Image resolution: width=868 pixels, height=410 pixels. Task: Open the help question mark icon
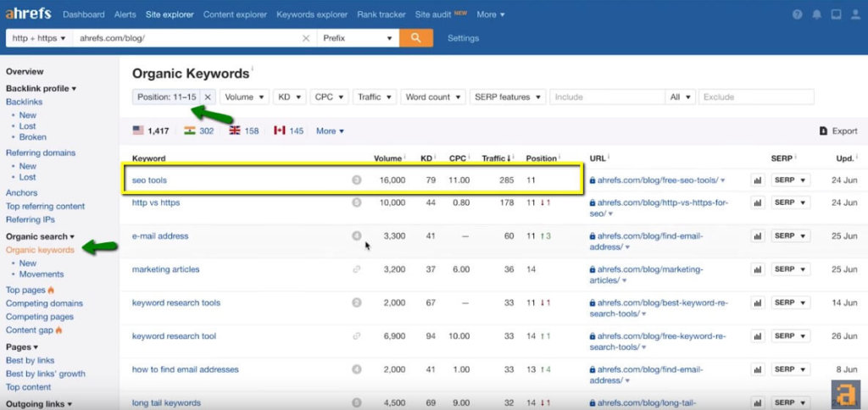click(797, 15)
